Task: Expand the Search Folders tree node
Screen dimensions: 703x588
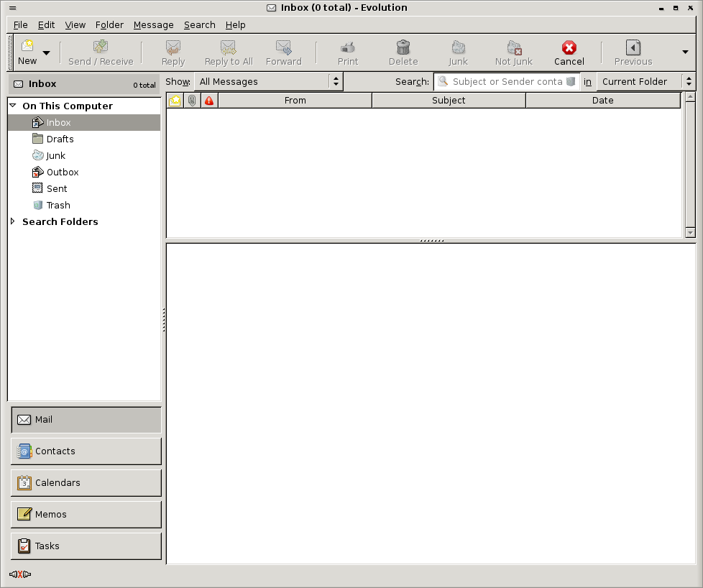Action: [x=13, y=221]
